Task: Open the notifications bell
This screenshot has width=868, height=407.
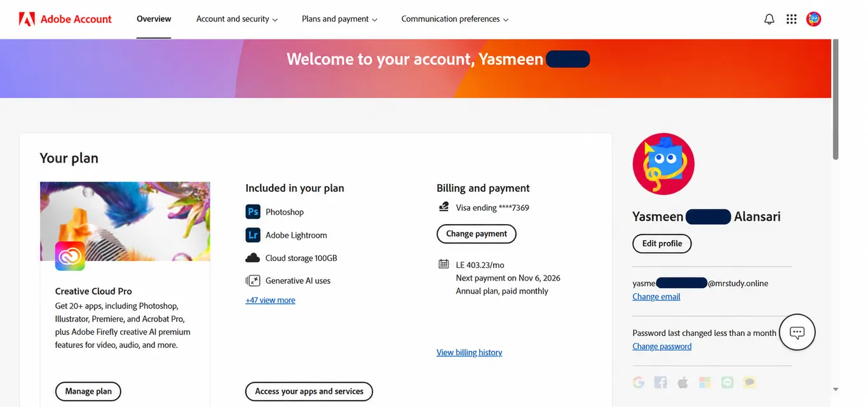Action: pyautogui.click(x=769, y=19)
